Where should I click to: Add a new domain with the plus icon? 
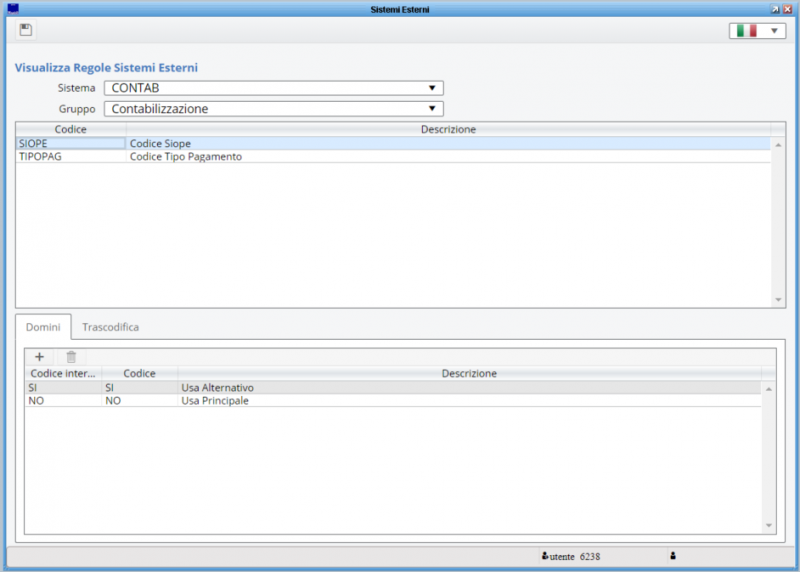(x=39, y=357)
